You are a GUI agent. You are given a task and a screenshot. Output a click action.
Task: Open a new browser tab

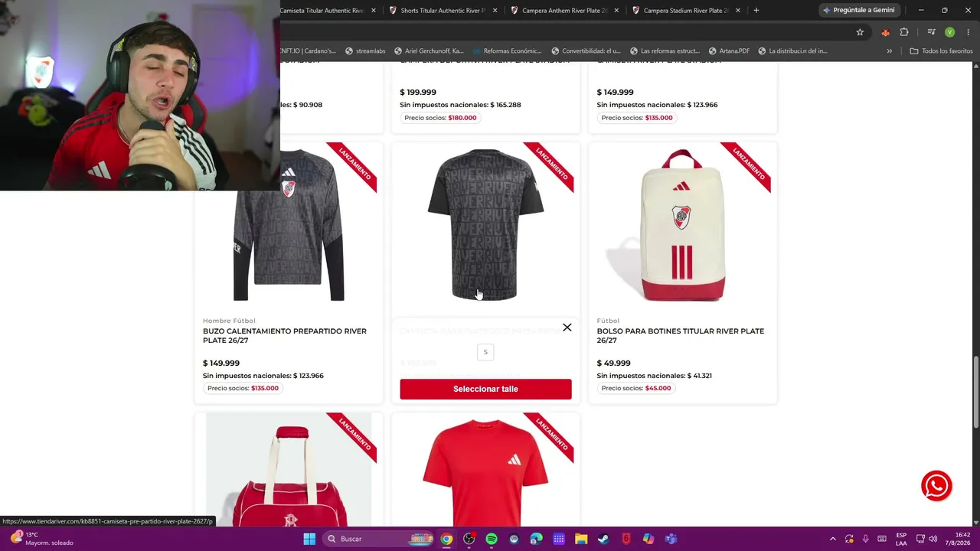(756, 10)
